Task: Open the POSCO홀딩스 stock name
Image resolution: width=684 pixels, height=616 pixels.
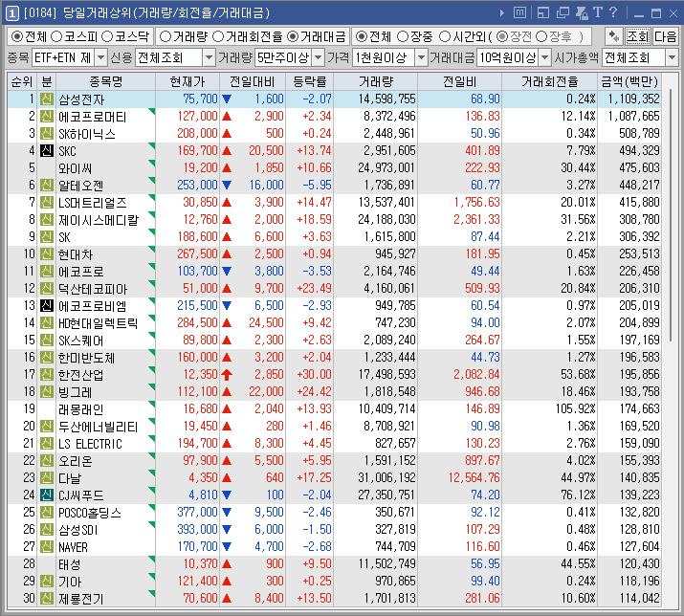Action: [90, 513]
